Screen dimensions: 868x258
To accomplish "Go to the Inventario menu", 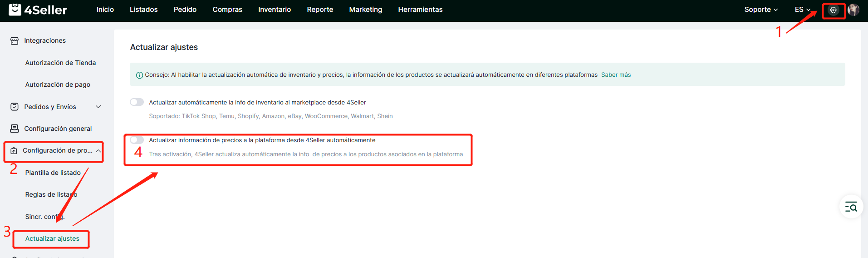I will point(274,10).
